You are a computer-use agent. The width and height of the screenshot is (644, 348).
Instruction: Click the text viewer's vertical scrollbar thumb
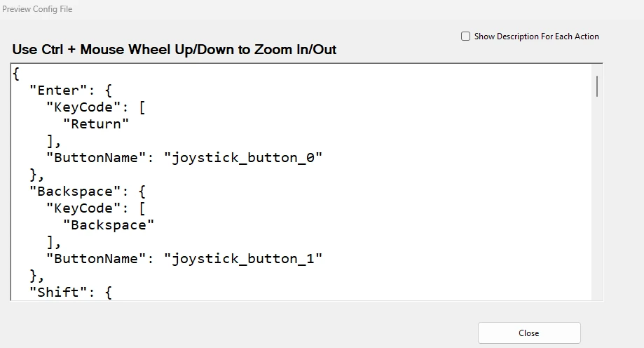[x=597, y=86]
